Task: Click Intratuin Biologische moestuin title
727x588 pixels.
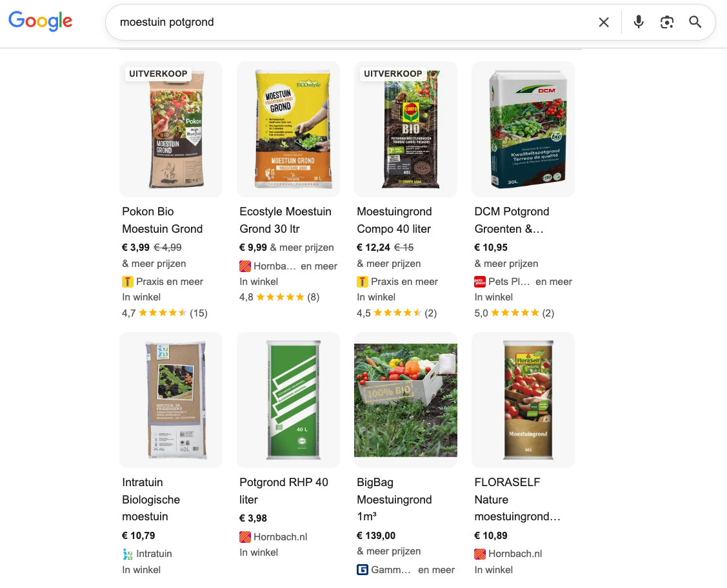Action: 151,499
